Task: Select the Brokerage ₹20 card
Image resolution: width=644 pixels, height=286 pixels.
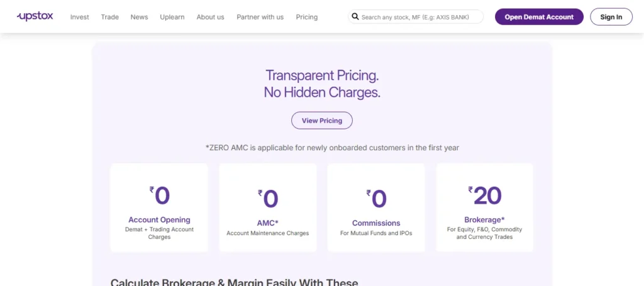Action: tap(485, 207)
